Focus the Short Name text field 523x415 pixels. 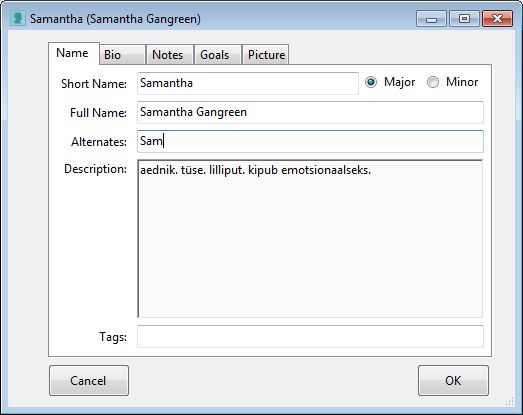coord(248,83)
